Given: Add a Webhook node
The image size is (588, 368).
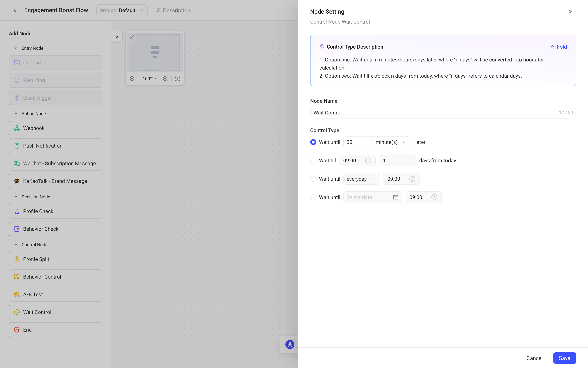Looking at the screenshot, I should [x=55, y=128].
